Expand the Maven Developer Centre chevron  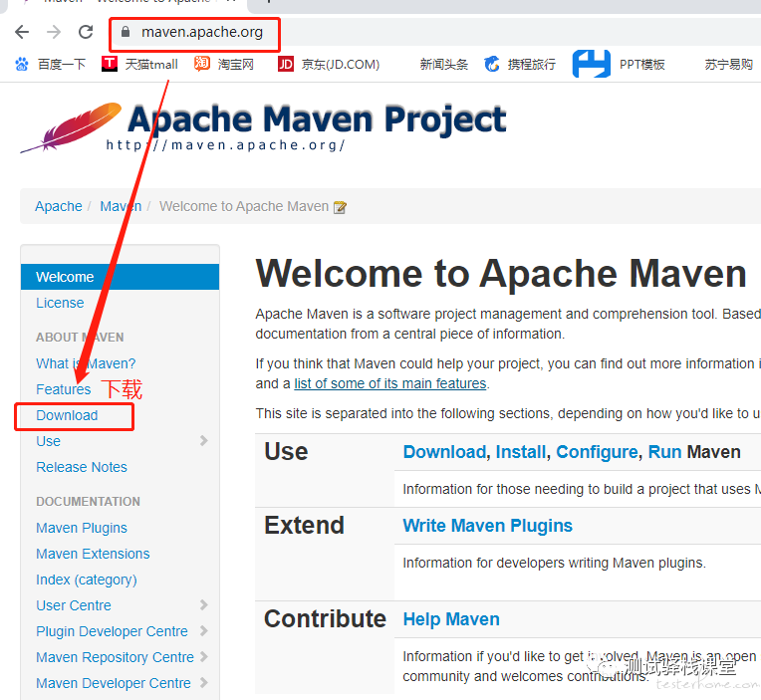[204, 682]
